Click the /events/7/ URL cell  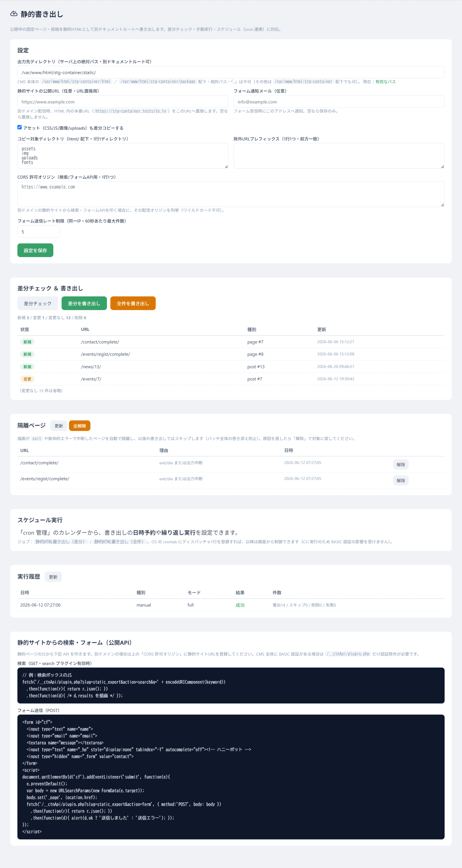pyautogui.click(x=91, y=379)
